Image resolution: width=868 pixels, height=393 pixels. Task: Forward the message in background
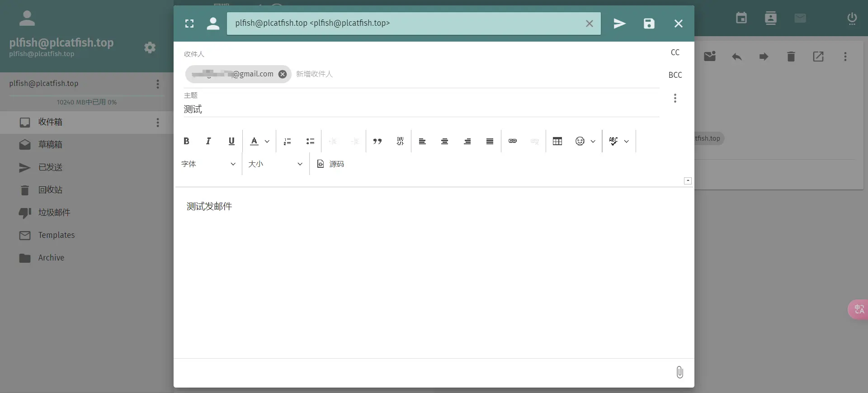(x=764, y=57)
